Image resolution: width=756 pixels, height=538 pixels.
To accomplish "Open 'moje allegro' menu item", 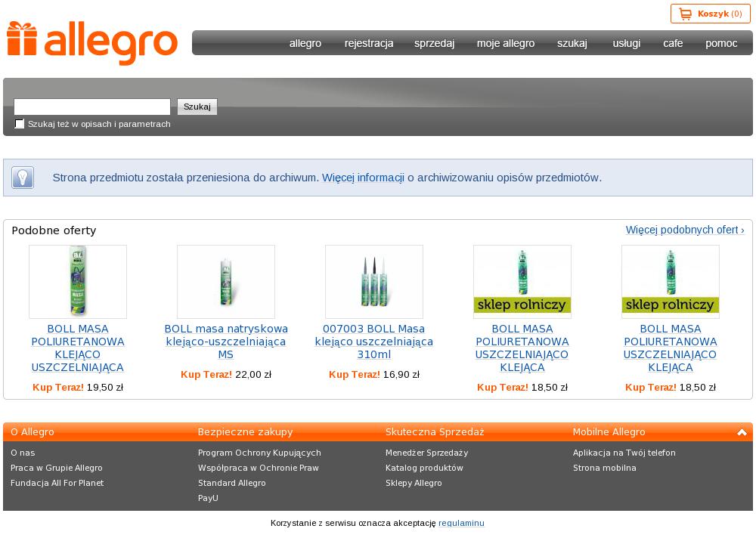I will click(506, 43).
